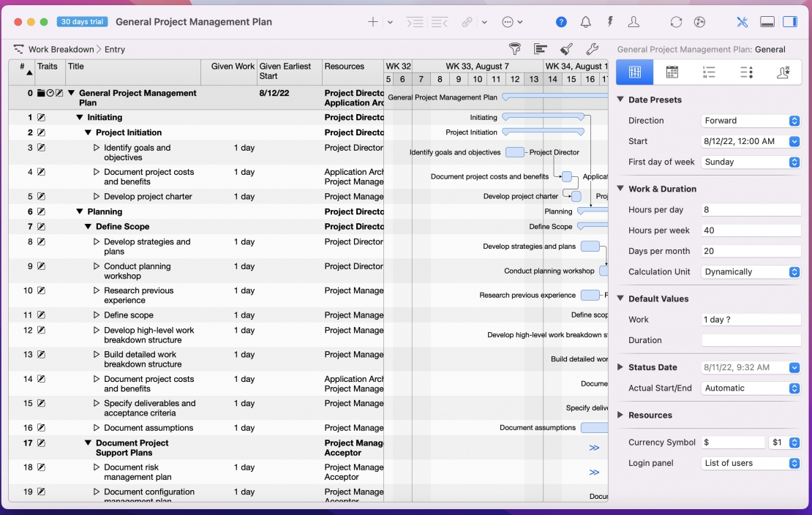Open the paintbrush styles icon

pos(566,49)
